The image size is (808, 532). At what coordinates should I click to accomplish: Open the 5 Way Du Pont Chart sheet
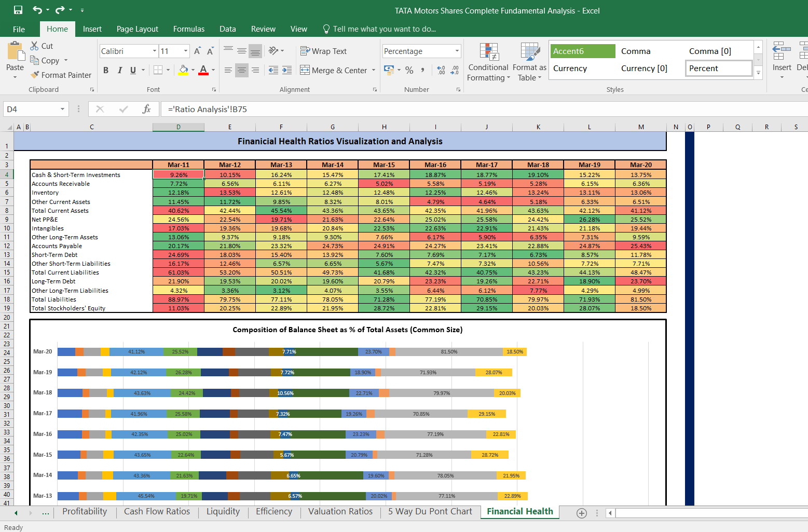coord(430,511)
